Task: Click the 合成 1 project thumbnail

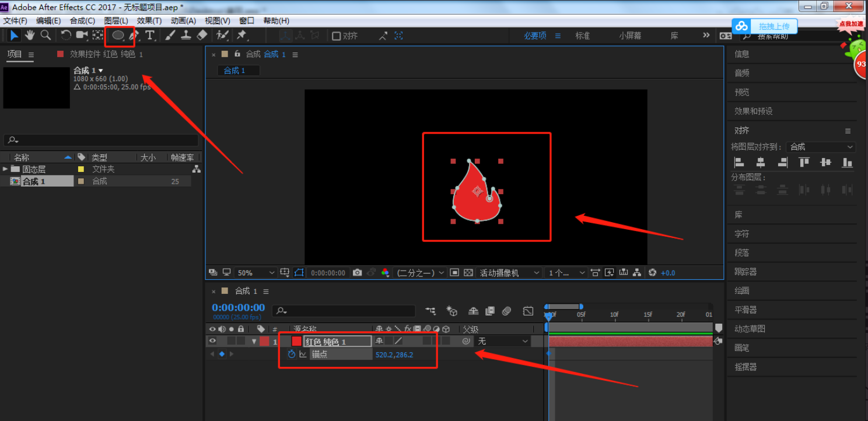Action: click(x=36, y=87)
